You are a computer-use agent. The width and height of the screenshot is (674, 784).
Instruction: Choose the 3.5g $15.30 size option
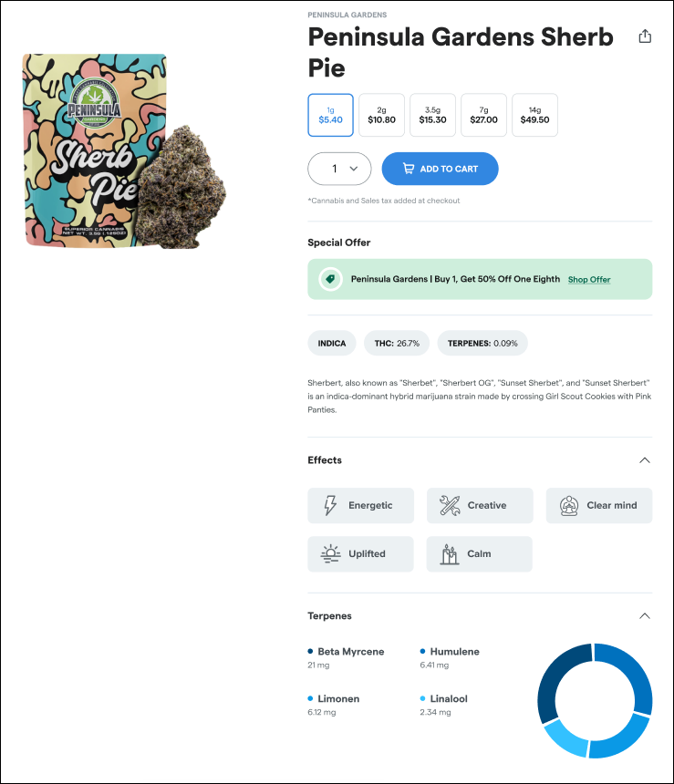tap(432, 115)
